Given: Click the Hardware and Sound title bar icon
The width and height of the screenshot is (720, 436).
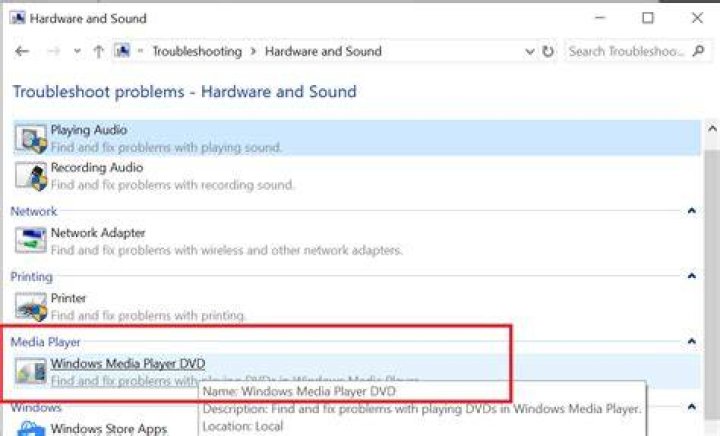Looking at the screenshot, I should tap(17, 18).
